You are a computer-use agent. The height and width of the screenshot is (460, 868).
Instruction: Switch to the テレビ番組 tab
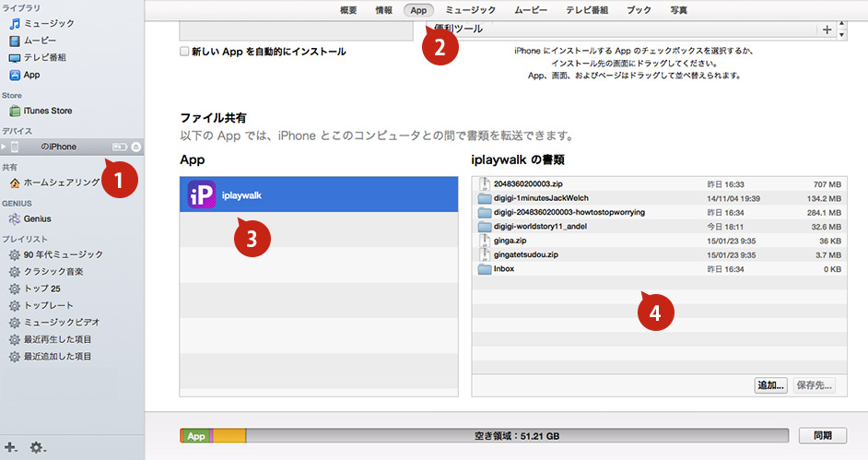point(587,10)
